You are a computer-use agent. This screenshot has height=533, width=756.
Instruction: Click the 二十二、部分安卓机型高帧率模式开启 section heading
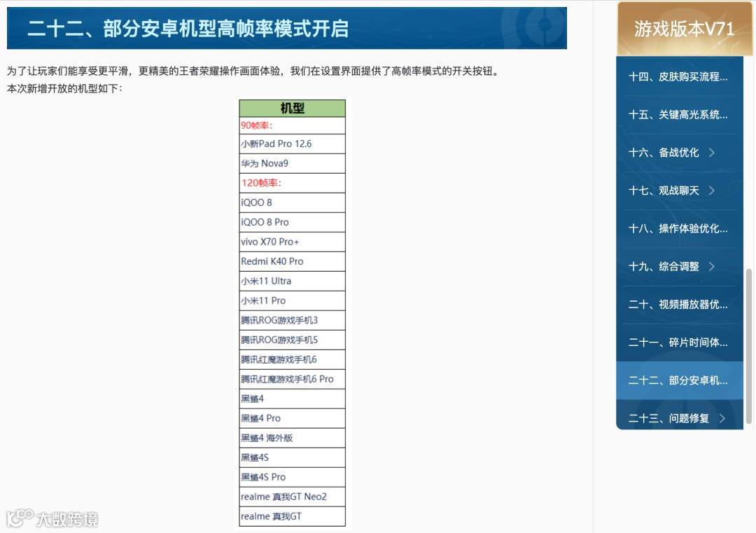coord(287,28)
